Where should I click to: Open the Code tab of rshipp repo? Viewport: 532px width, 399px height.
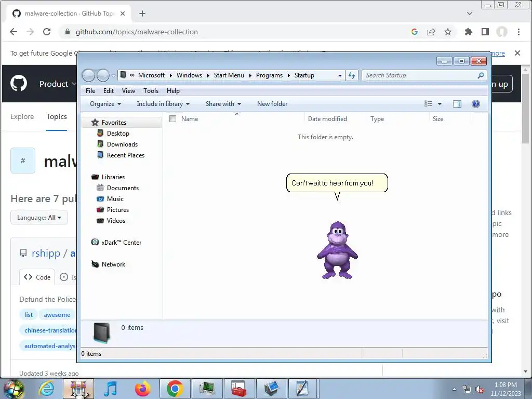[x=37, y=277]
